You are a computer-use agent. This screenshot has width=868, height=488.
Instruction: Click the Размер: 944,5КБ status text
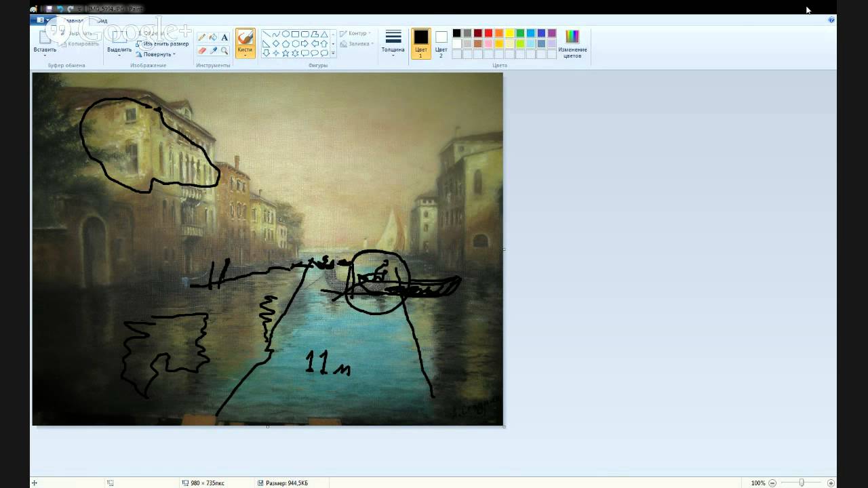click(x=287, y=483)
